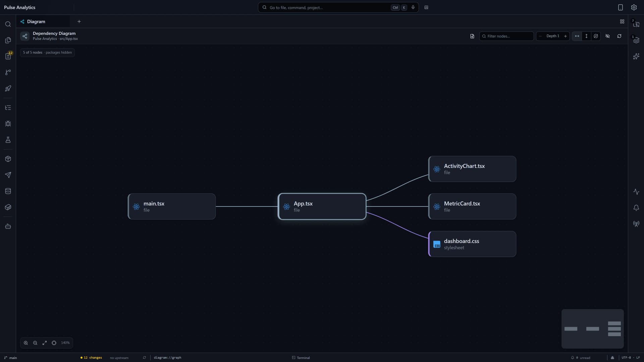Screen dimensions: 644x362
Task: Open the outline list sidebar icon
Action: click(8, 108)
